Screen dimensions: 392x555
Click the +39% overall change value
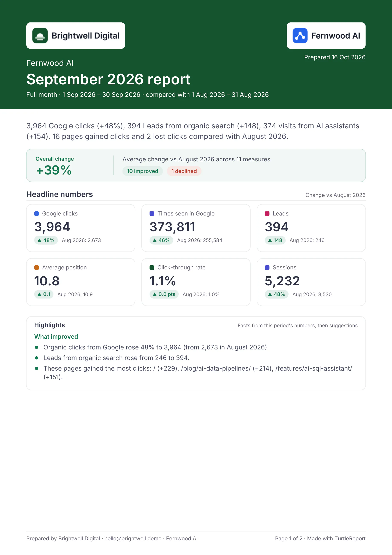click(x=54, y=170)
